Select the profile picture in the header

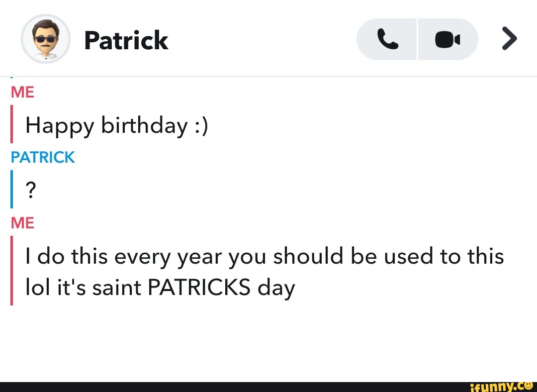click(45, 39)
